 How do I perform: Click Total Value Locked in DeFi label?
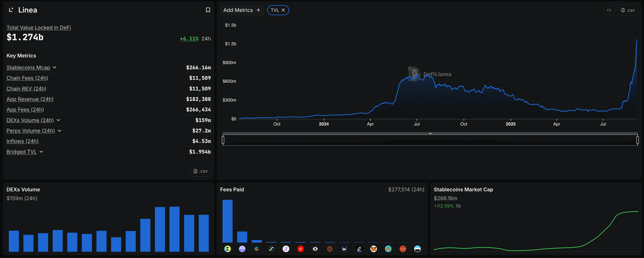coord(39,28)
